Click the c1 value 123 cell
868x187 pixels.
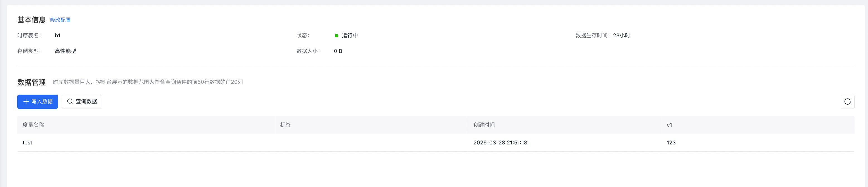[671, 142]
